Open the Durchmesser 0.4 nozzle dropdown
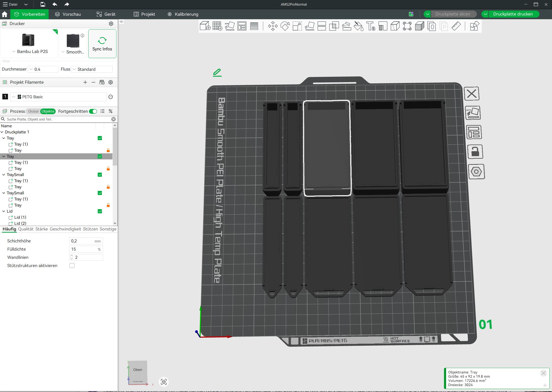The width and height of the screenshot is (552, 392). pyautogui.click(x=43, y=69)
